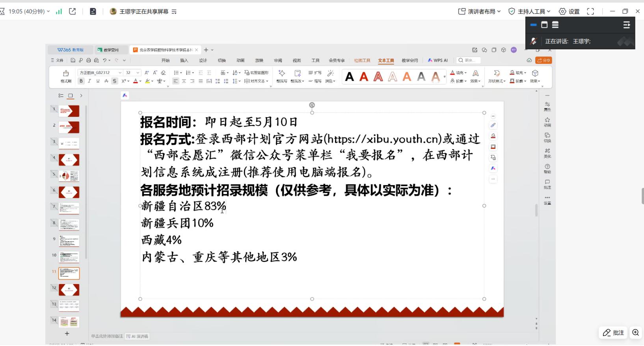Click the increase font size icon
The image size is (644, 346).
coord(147,73)
